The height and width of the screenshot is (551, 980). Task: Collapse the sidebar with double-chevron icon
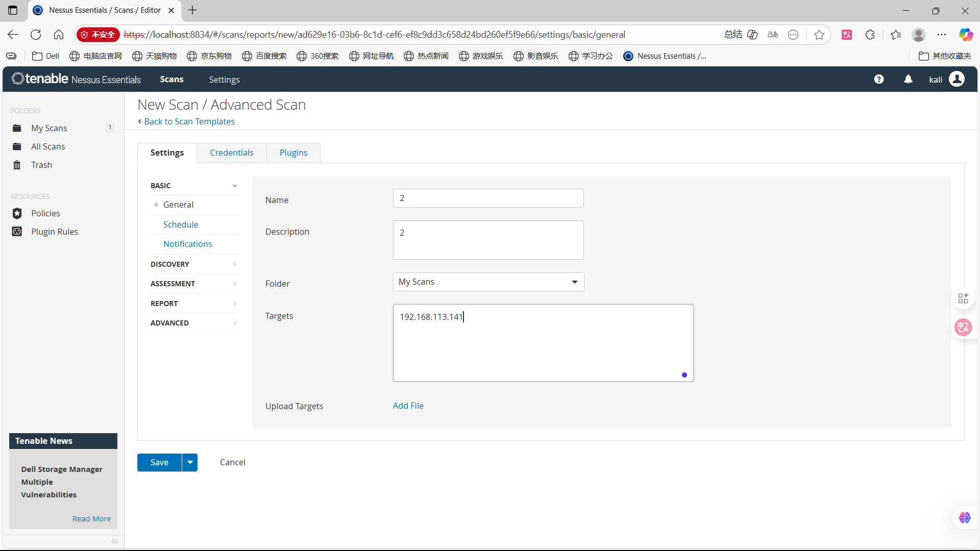click(x=114, y=541)
